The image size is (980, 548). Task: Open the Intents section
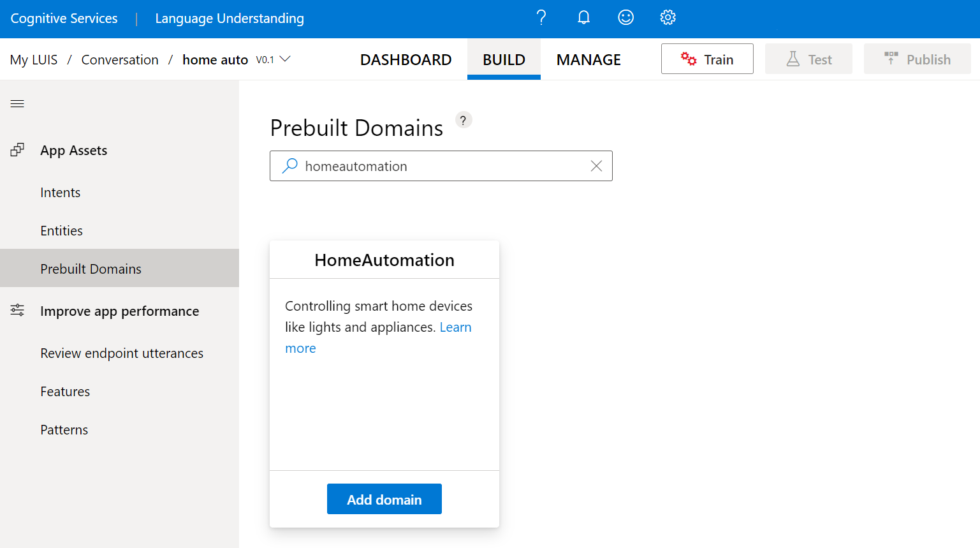[60, 192]
